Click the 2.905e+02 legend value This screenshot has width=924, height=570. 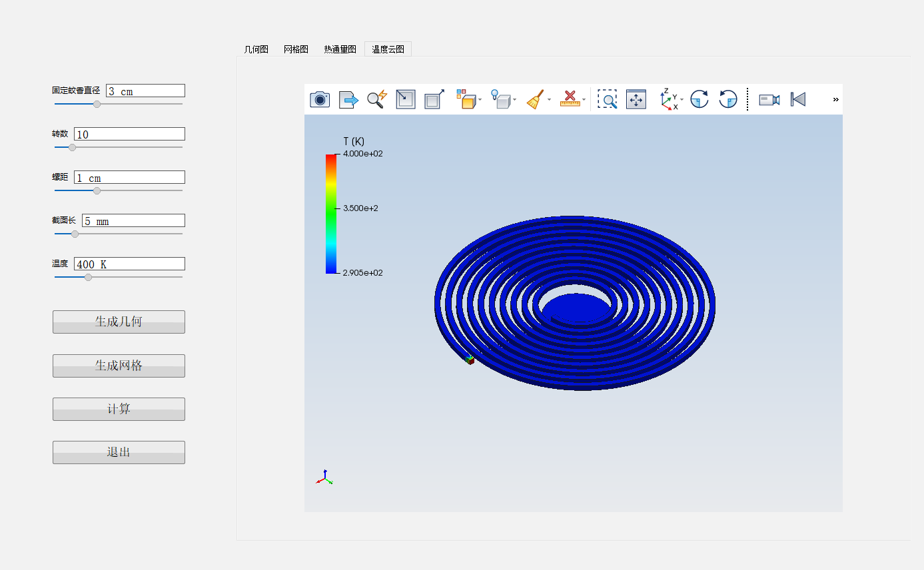click(x=363, y=273)
